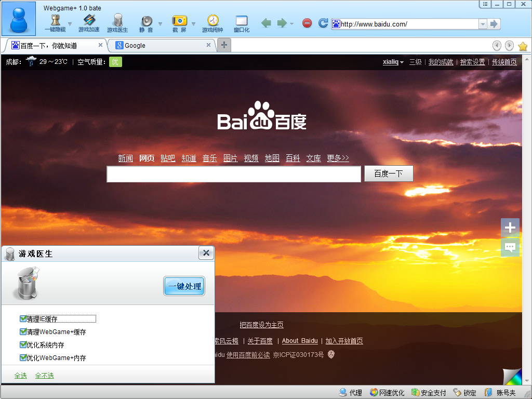Open 安全支付 in the status bar
Screen dimensions: 532x399
click(x=429, y=393)
